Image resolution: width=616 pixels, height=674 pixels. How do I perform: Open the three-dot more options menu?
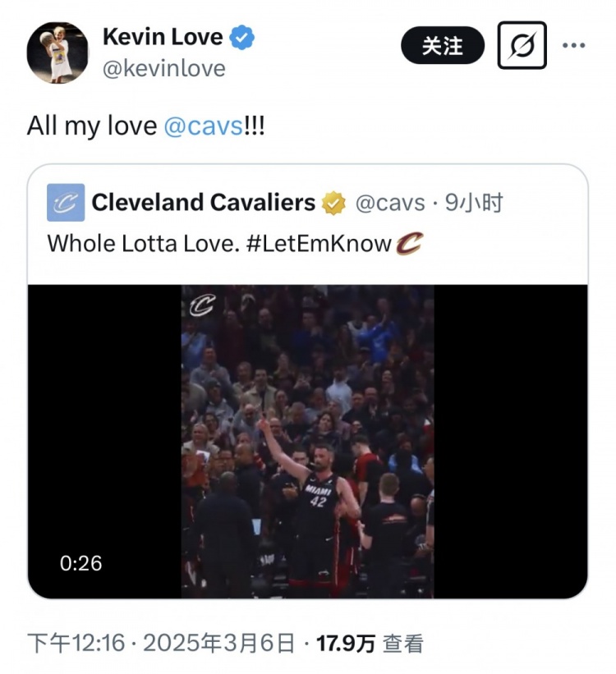click(573, 46)
